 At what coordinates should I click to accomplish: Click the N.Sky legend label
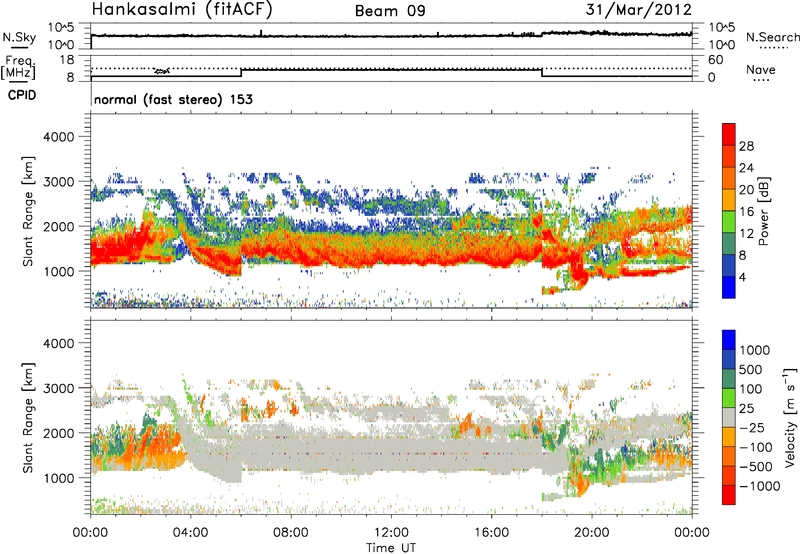pyautogui.click(x=19, y=37)
